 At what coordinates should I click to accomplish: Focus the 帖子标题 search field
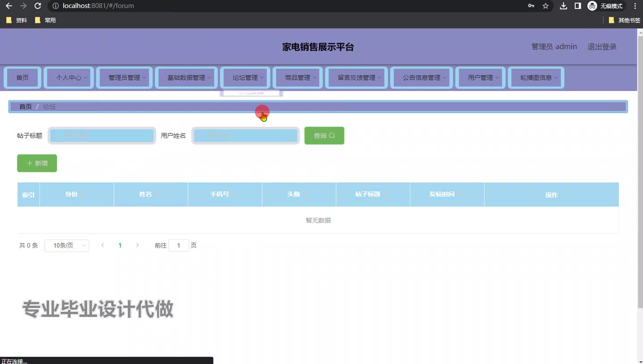tap(102, 136)
